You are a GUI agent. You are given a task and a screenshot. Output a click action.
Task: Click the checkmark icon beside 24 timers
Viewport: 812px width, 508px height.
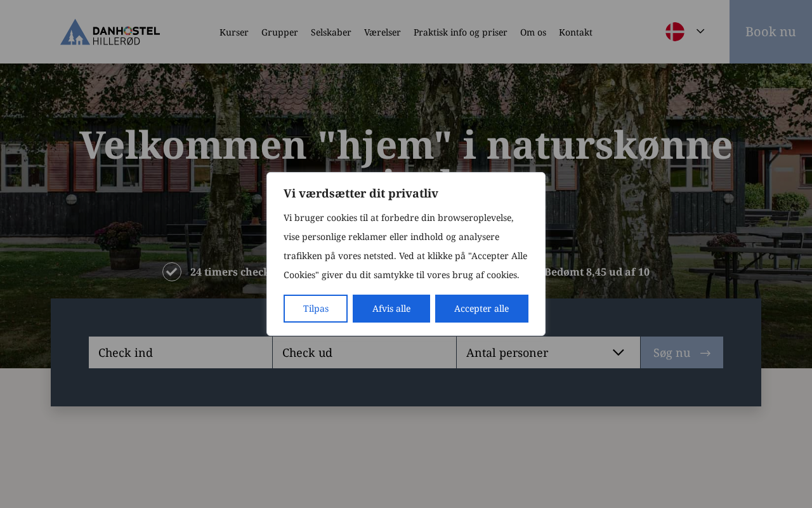(172, 272)
